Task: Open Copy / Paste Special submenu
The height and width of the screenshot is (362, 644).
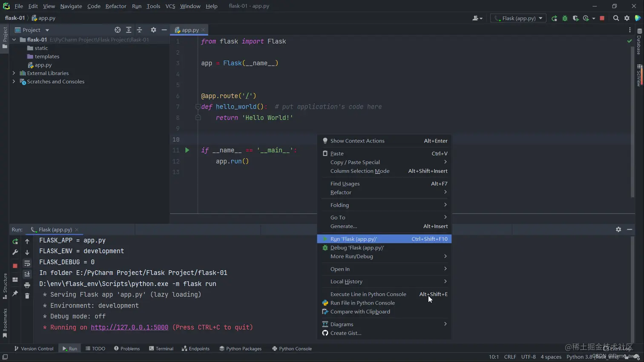Action: click(384, 162)
